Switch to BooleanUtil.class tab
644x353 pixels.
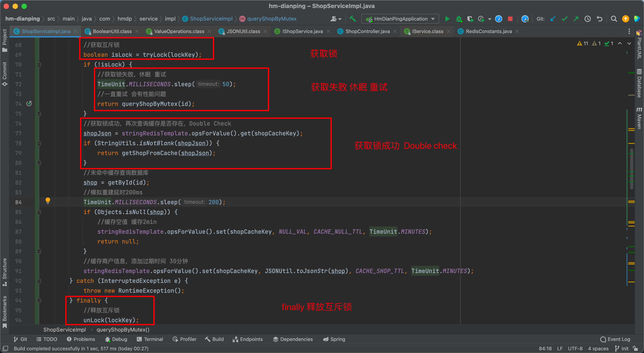112,31
